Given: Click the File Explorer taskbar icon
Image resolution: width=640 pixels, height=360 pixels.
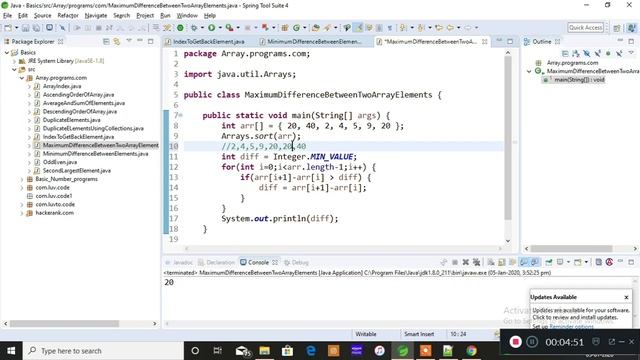Looking at the screenshot, I should tap(264, 351).
